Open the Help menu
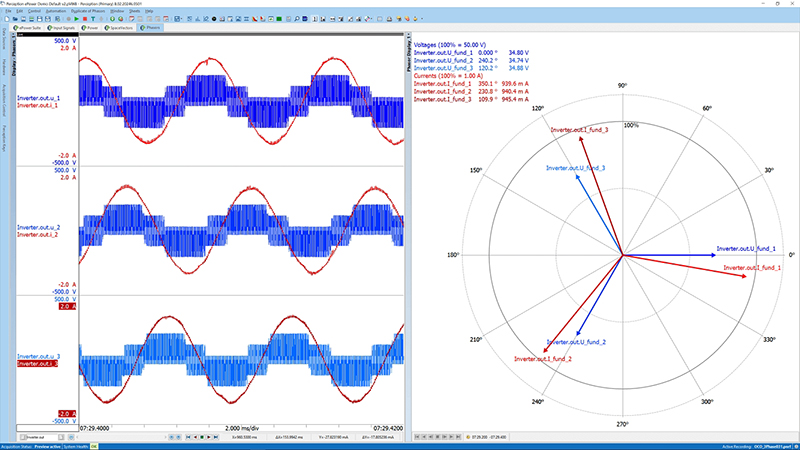The image size is (800, 450). coord(149,11)
